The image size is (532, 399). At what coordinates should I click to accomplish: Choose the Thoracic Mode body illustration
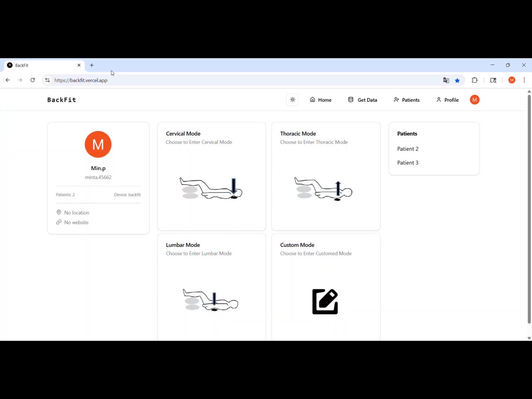coord(323,189)
